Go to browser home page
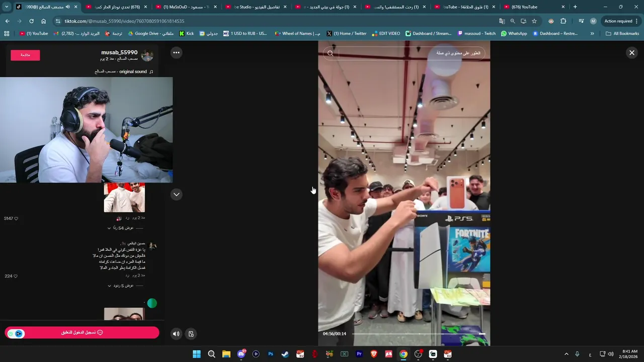 click(43, 21)
